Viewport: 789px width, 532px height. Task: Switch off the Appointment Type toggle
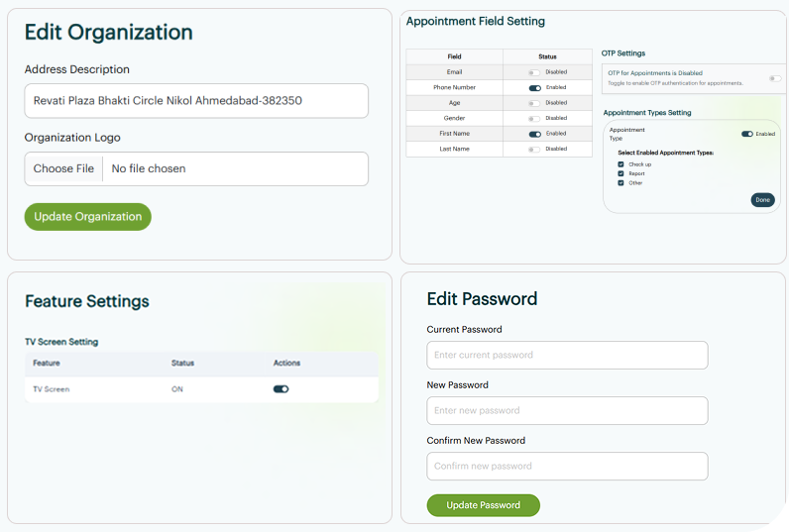tap(747, 134)
